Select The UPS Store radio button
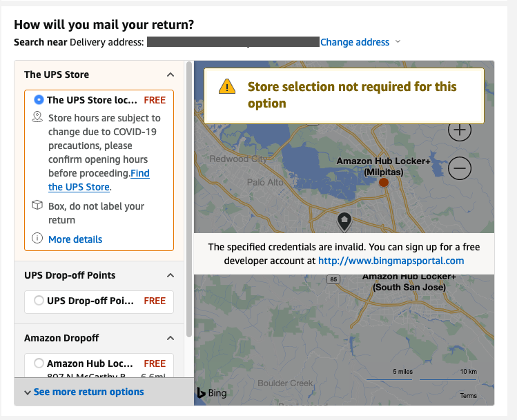517x420 pixels. click(39, 100)
